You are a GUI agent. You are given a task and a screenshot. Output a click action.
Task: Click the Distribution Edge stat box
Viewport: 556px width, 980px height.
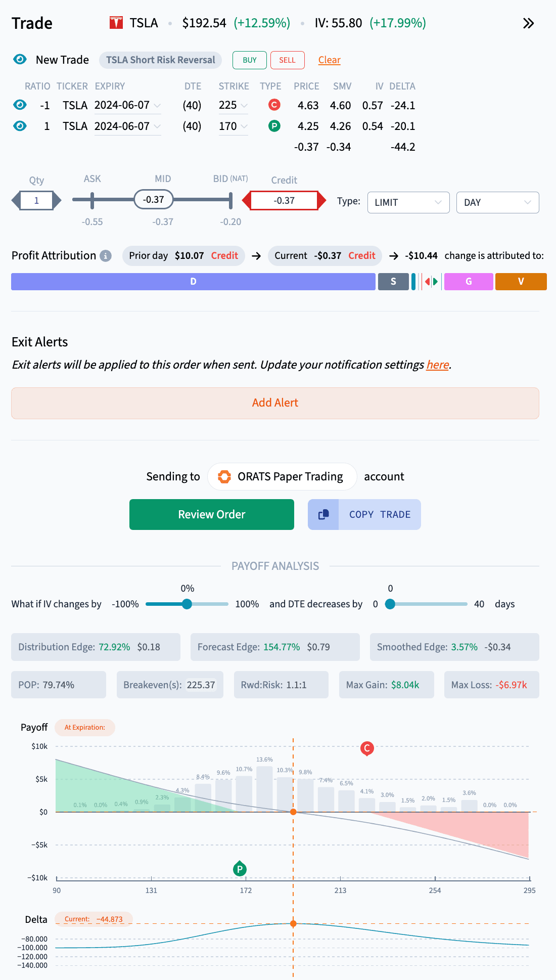pyautogui.click(x=96, y=647)
